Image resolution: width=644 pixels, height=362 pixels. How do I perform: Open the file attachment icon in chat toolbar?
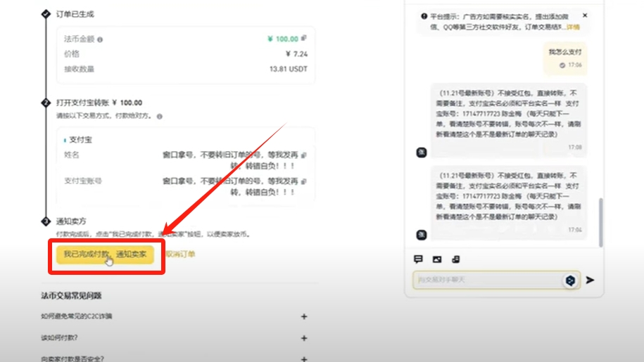pos(456,259)
